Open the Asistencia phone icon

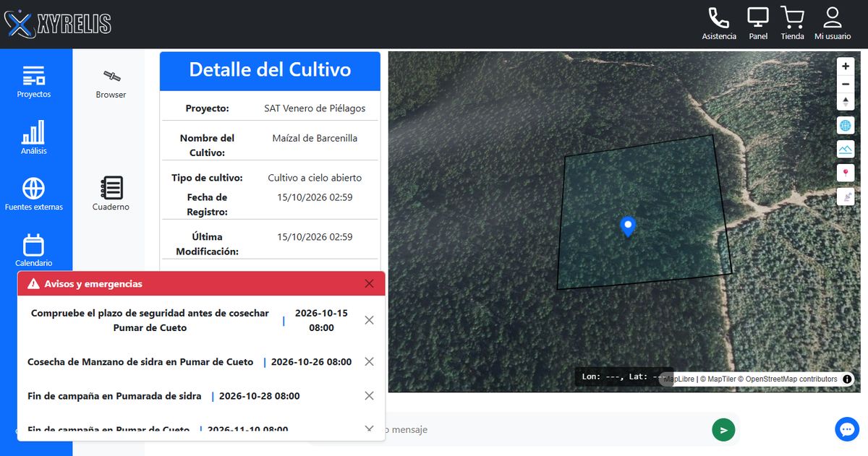click(719, 23)
